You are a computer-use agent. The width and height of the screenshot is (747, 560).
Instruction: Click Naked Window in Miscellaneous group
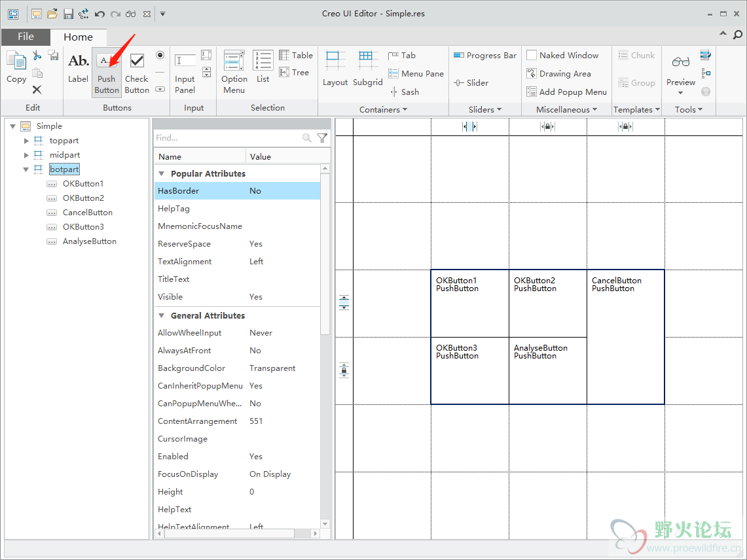(562, 55)
